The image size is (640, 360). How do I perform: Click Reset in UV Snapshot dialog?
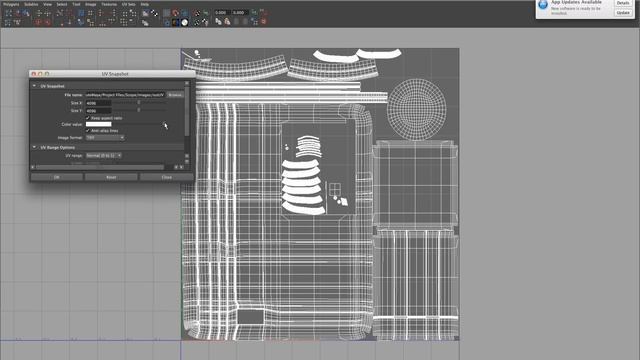pyautogui.click(x=111, y=177)
